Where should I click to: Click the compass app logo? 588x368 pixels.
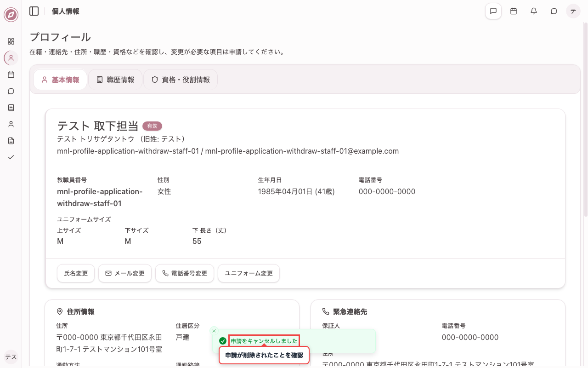click(11, 15)
